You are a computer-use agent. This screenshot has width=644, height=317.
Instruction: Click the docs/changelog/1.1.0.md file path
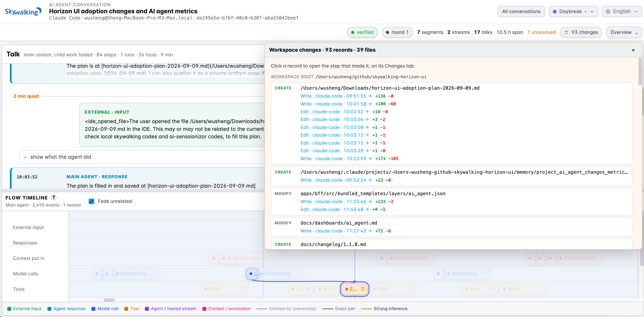333,245
